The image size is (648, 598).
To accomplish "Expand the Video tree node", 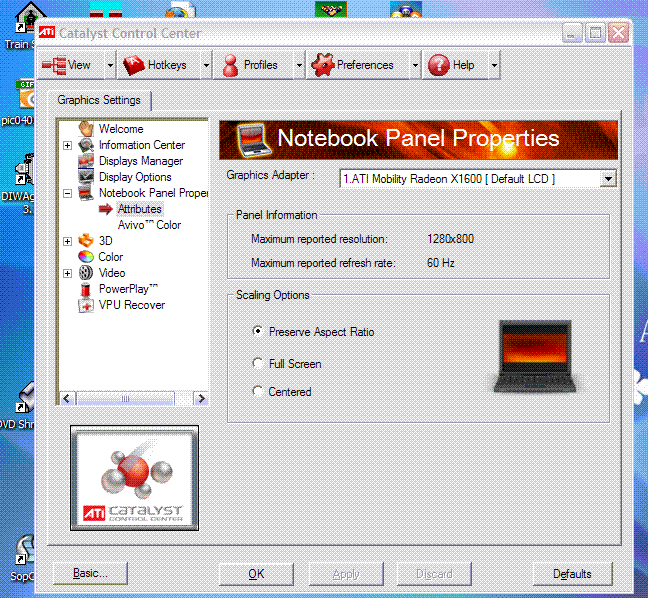I will pos(67,274).
